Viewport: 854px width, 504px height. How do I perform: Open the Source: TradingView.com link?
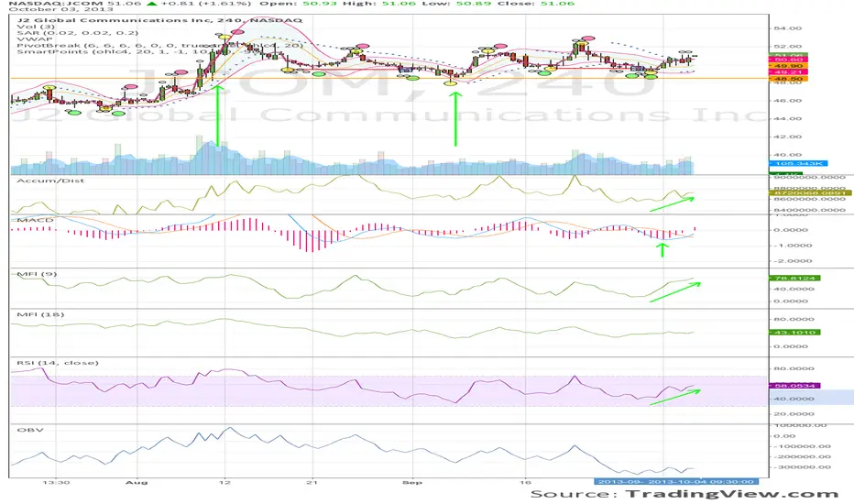684,494
